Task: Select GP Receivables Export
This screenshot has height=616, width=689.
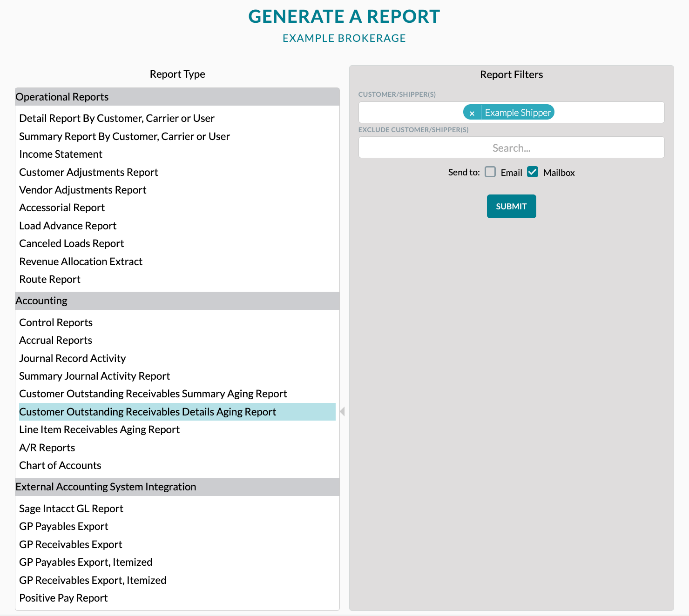Action: [x=71, y=544]
